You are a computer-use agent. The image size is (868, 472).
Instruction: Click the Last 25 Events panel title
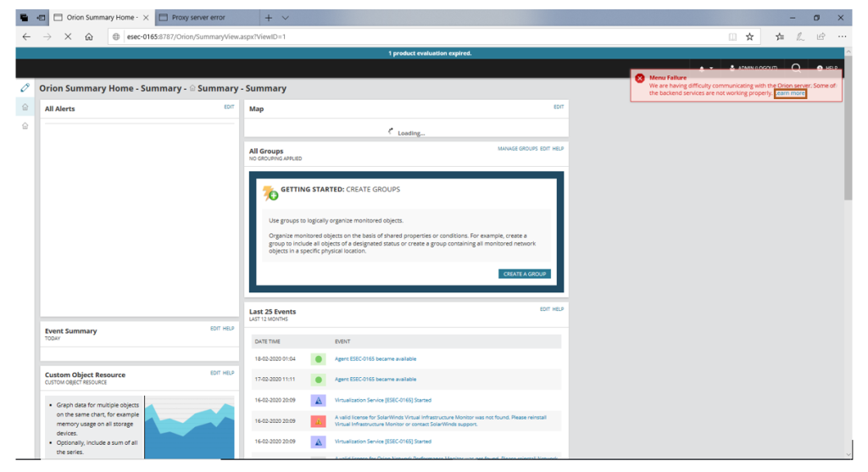pos(272,312)
